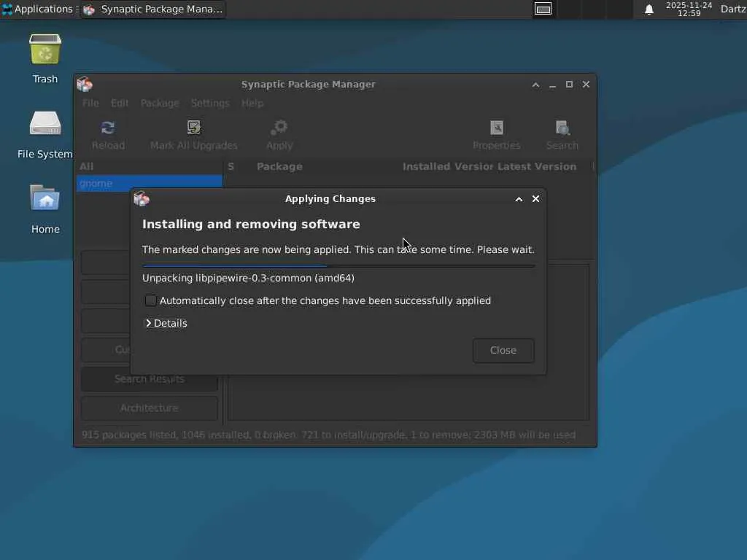This screenshot has width=747, height=560.
Task: Click the Mark All Upgrades toolbar icon
Action: pos(194,128)
